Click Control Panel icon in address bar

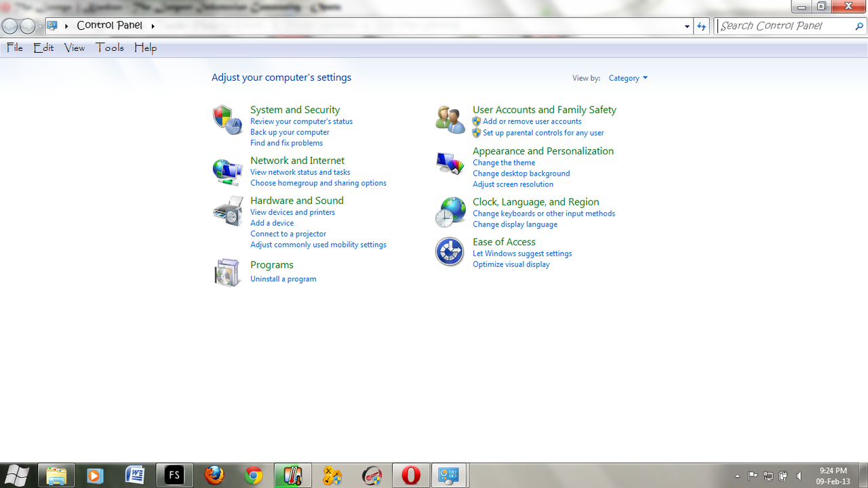coord(52,26)
